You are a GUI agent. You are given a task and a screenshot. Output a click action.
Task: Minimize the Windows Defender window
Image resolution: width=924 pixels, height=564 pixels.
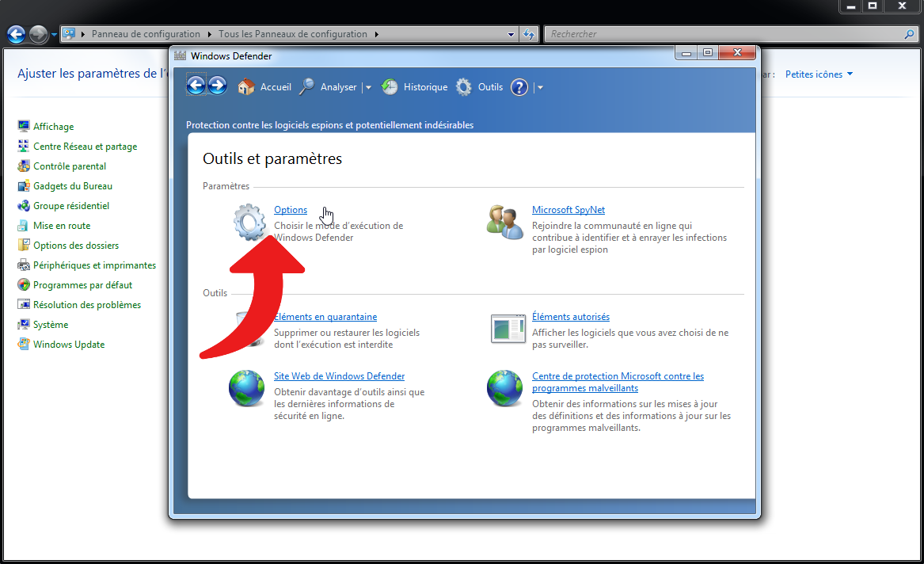click(x=686, y=53)
